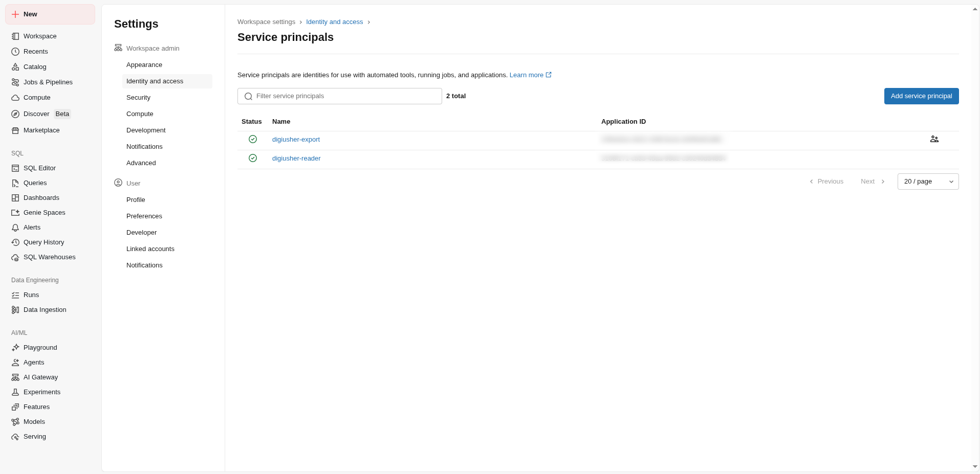Click the Application ID column header
This screenshot has width=980, height=474.
point(623,122)
